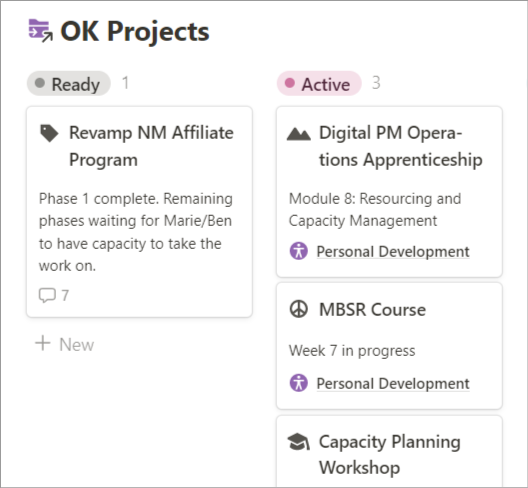
Task: Click the count 3 beside Active group
Action: pos(376,83)
